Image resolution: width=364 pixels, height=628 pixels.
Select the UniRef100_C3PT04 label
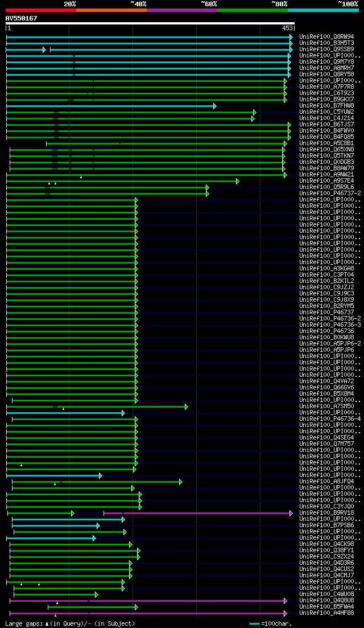pyautogui.click(x=326, y=275)
